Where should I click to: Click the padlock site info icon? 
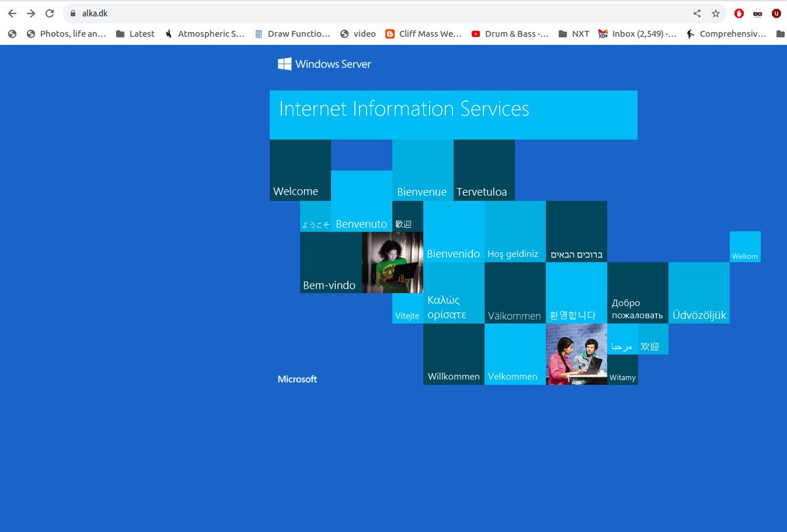pos(73,13)
